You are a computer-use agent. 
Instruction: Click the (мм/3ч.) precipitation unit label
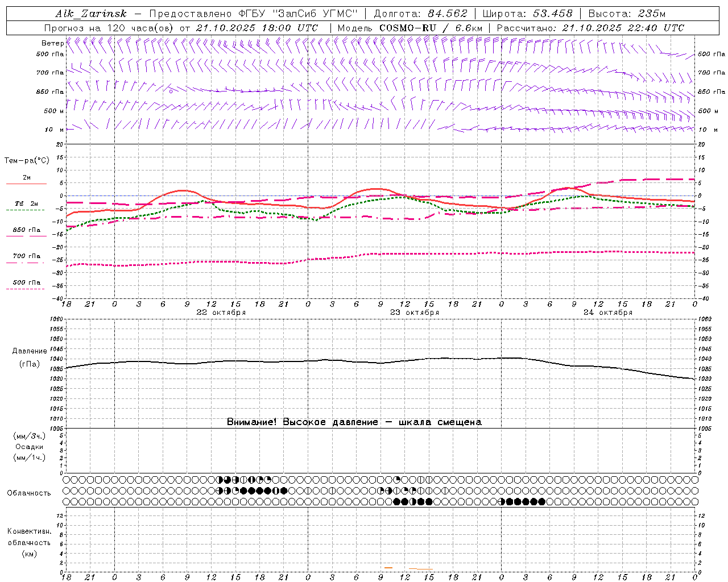click(30, 436)
